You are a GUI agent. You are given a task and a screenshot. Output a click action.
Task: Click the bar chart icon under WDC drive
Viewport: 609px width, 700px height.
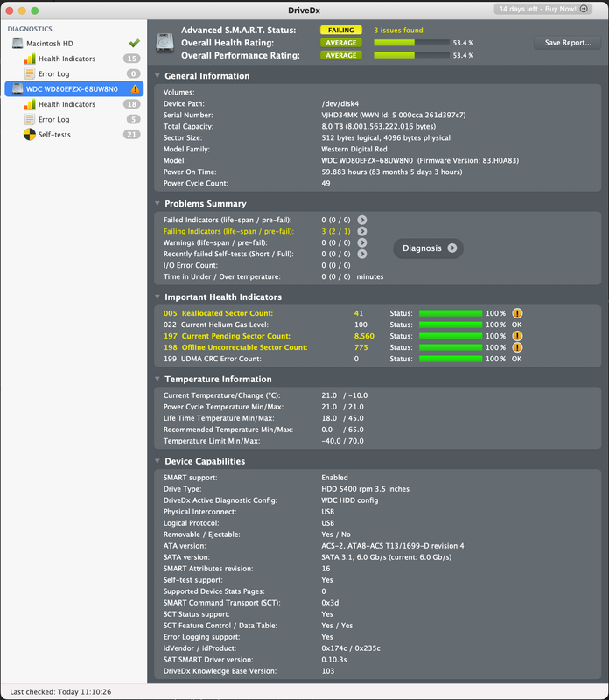point(30,104)
